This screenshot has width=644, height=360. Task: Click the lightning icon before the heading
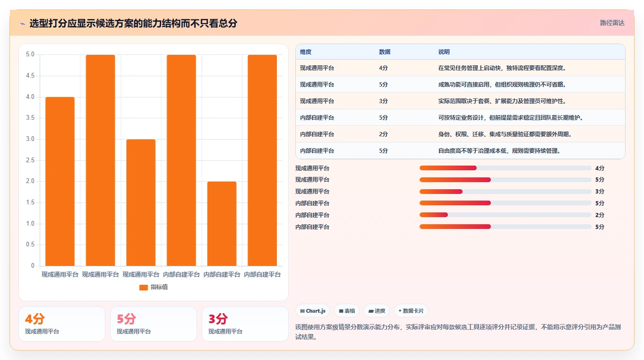23,23
